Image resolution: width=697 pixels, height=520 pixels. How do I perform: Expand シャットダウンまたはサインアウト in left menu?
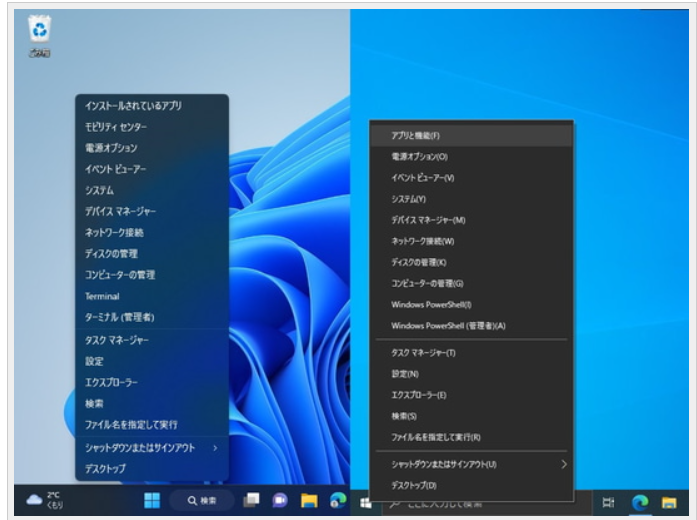(x=152, y=448)
